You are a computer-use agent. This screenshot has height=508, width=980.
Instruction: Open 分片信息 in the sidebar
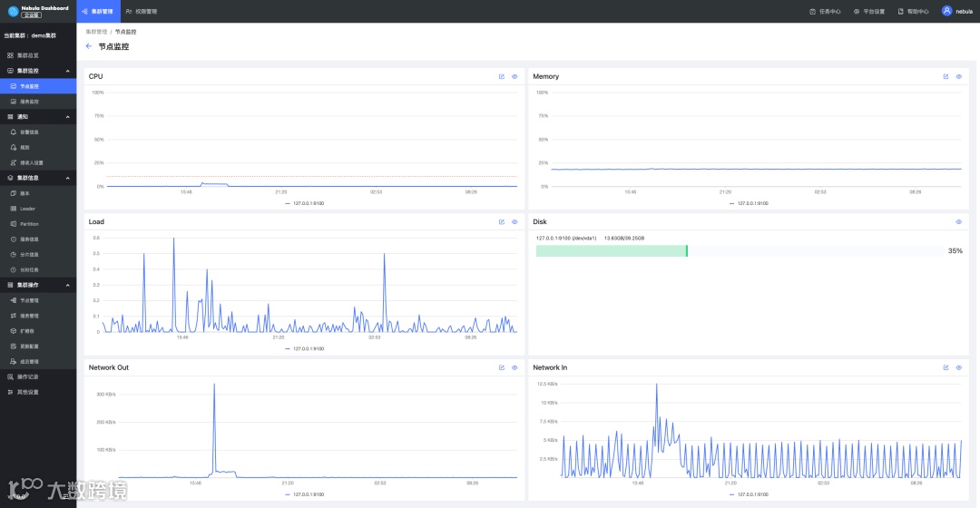coord(38,254)
